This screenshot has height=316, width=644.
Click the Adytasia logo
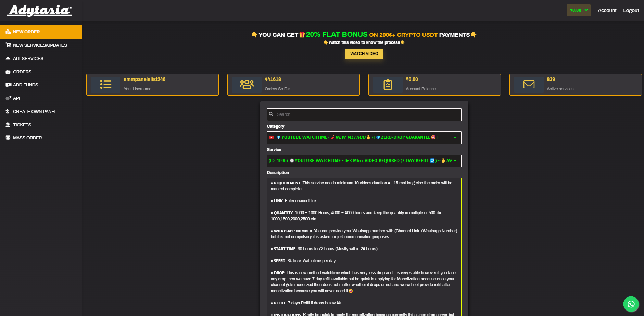pos(41,11)
